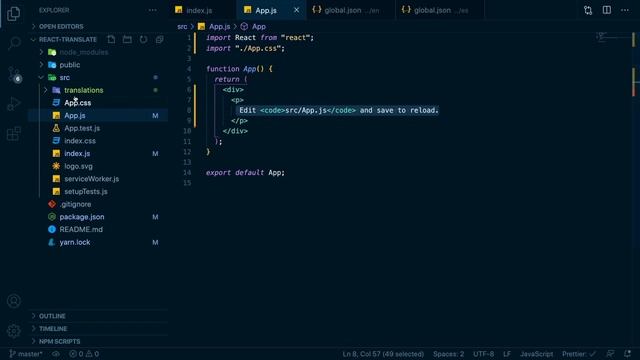Open logo.svg file

(x=98, y=166)
